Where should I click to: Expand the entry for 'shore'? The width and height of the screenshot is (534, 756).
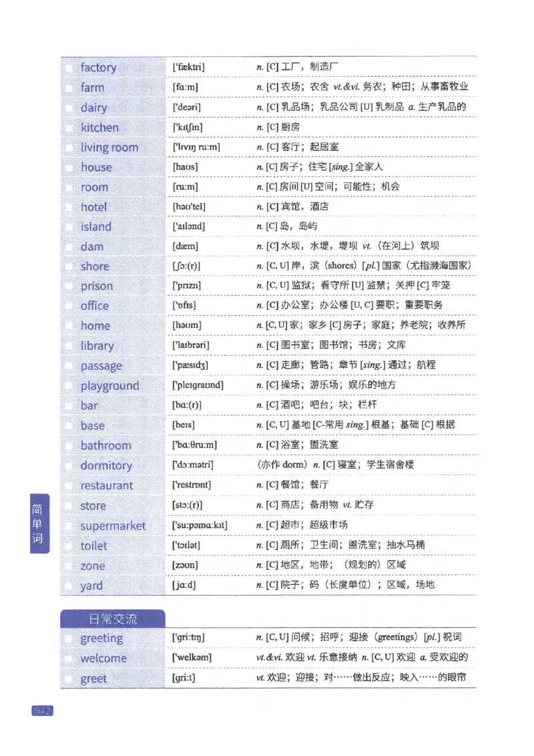tap(93, 266)
